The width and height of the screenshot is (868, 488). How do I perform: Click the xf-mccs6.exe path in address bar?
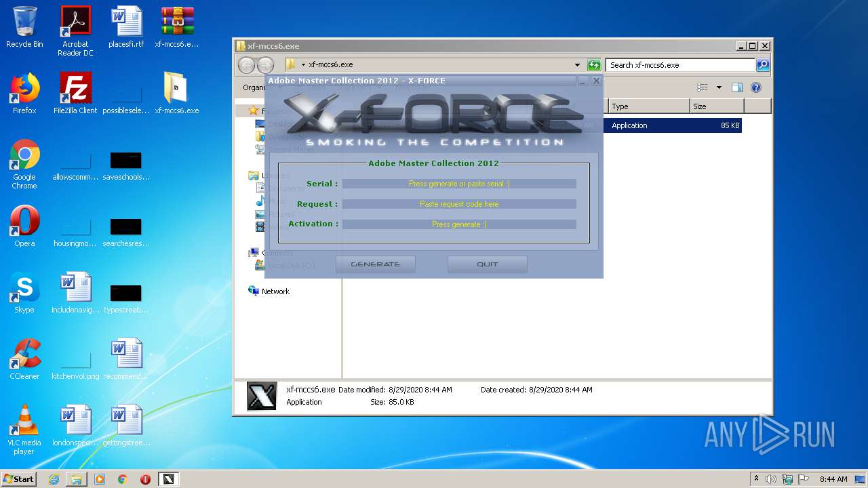click(x=330, y=65)
